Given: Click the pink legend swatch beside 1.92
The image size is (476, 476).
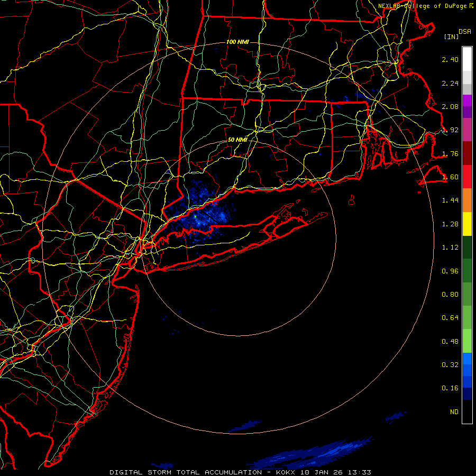Looking at the screenshot, I should coord(467,130).
